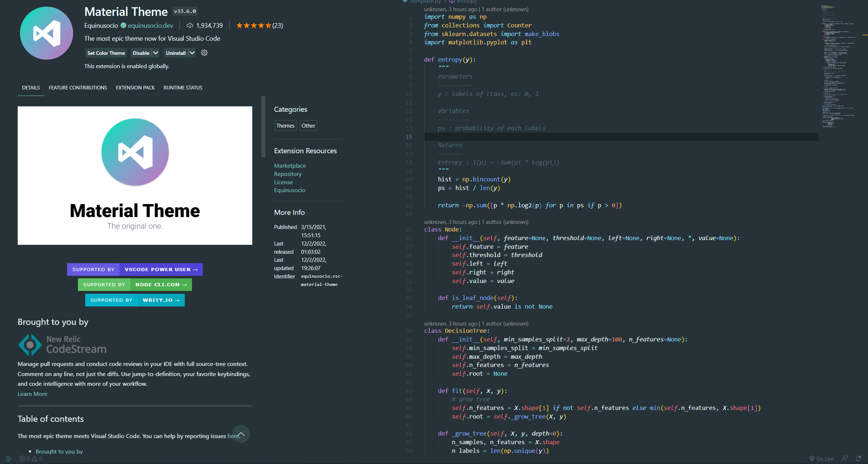Image resolution: width=868 pixels, height=464 pixels.
Task: Open the Repository resource link
Action: click(288, 174)
